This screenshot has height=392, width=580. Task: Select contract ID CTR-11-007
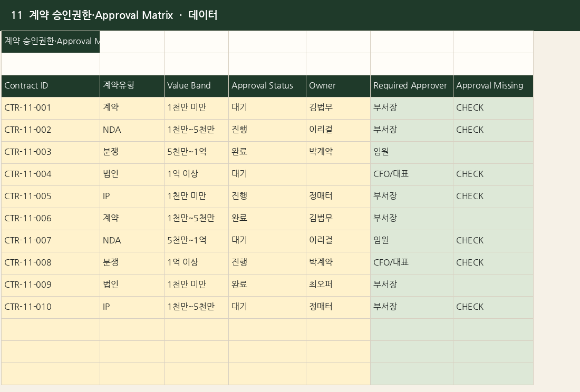point(51,241)
